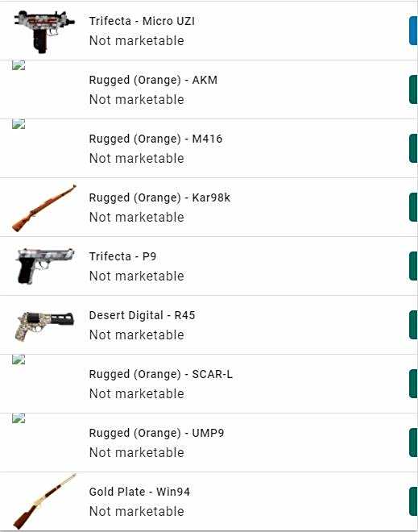Image resolution: width=418 pixels, height=532 pixels.
Task: Click the broken image icon for Rugged UMP9
Action: (x=19, y=418)
